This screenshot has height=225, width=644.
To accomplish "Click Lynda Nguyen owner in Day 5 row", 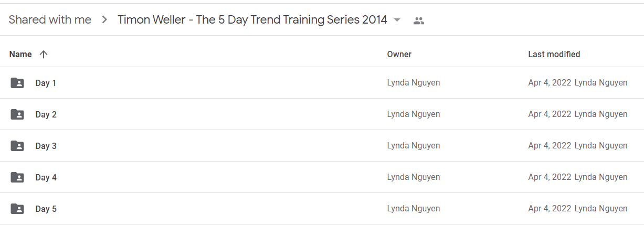I will click(x=414, y=209).
